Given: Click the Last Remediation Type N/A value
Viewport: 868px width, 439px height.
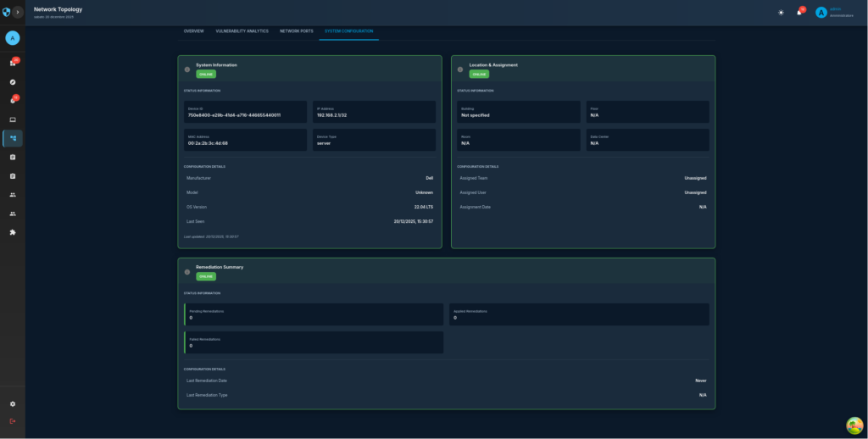Looking at the screenshot, I should 703,395.
